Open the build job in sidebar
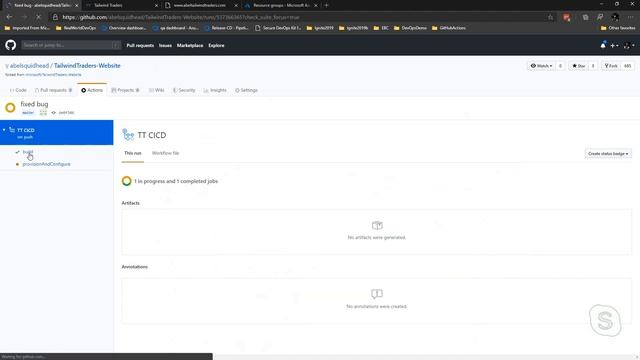Screen dimensions: 640x360 pyautogui.click(x=28, y=152)
